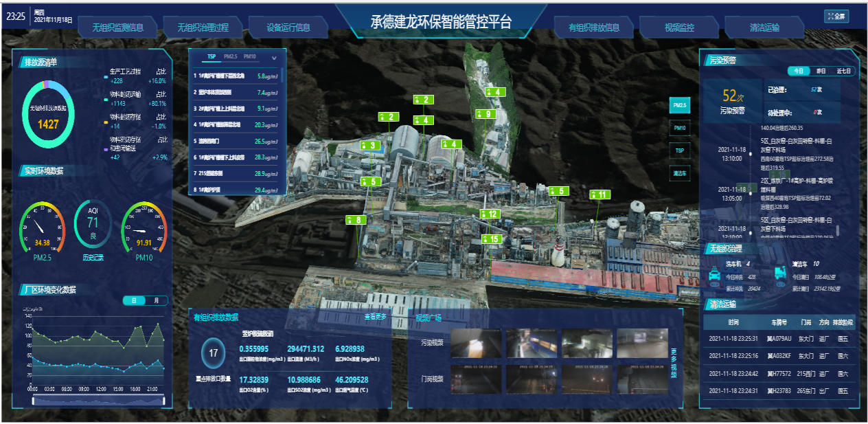Click map marker labeled 11
Viewport: 868px width, 424px height.
(599, 194)
